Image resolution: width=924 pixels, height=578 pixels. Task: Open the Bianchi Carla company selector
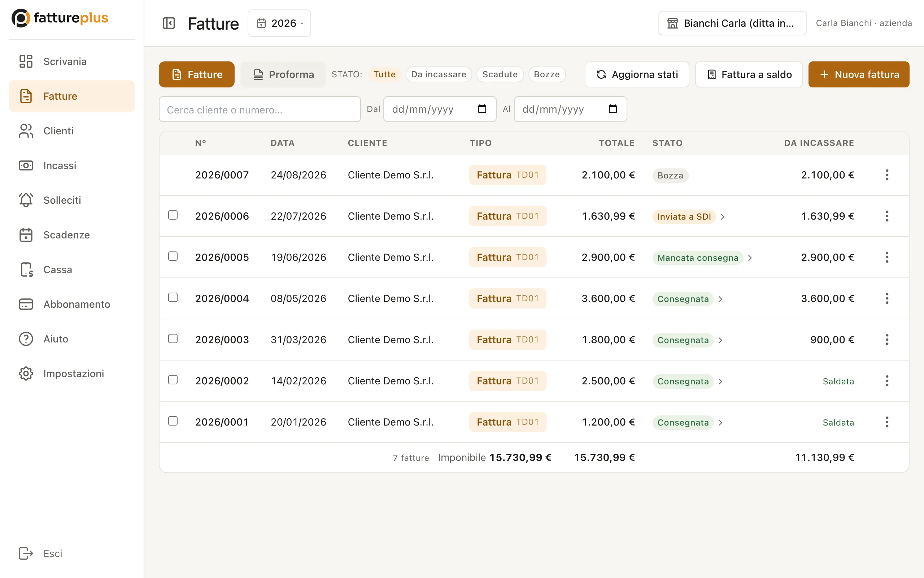[x=732, y=23]
